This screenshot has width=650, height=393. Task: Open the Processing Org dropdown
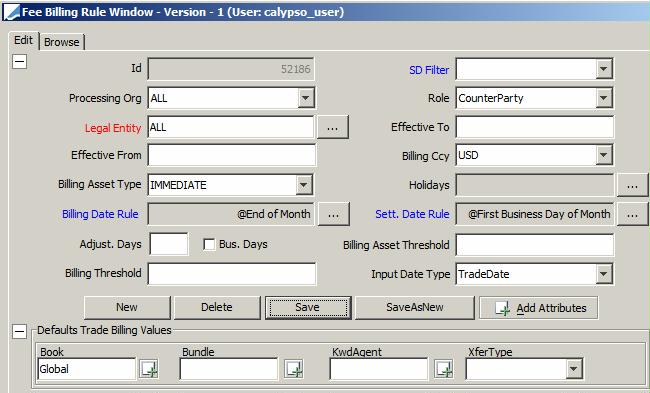[306, 98]
